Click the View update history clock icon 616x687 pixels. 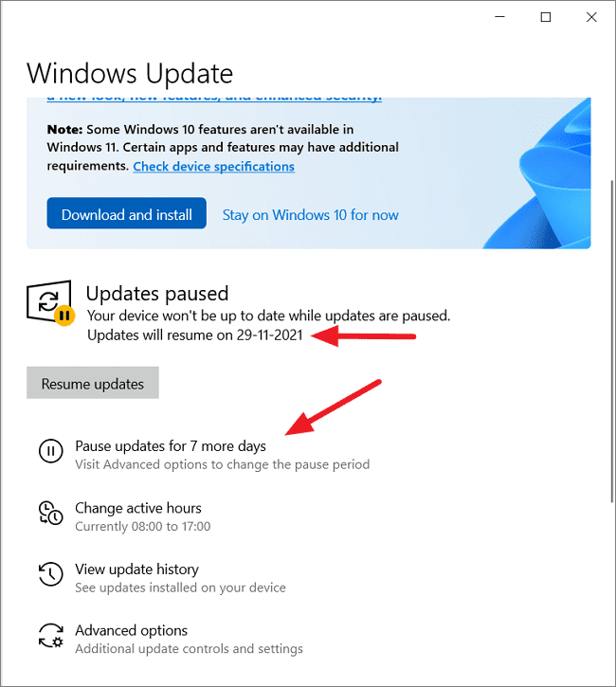point(51,574)
